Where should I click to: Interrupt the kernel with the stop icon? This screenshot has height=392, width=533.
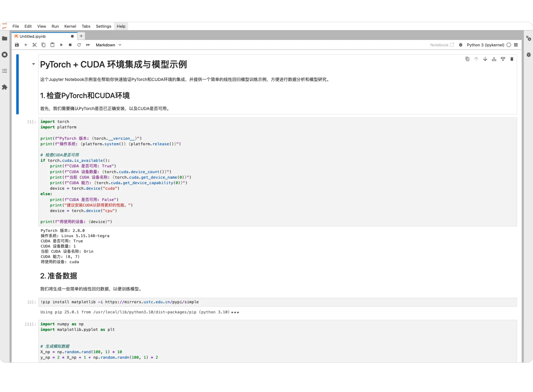click(x=70, y=45)
